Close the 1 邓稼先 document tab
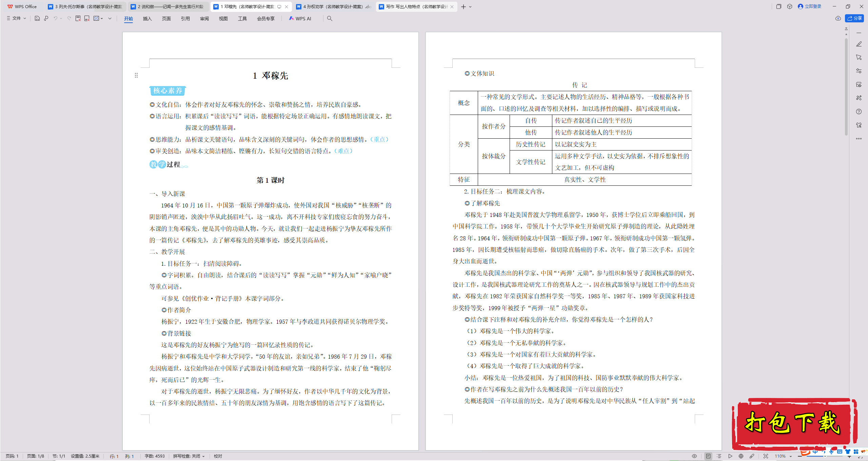This screenshot has width=868, height=461. tap(287, 7)
